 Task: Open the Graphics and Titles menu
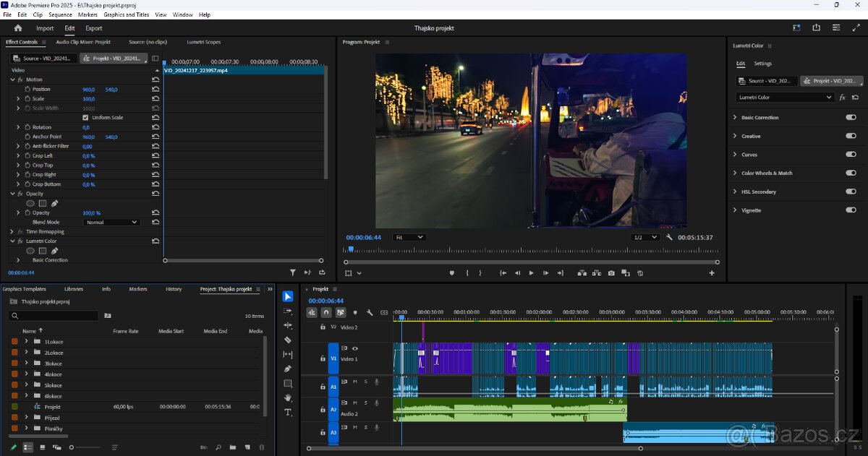pos(127,14)
